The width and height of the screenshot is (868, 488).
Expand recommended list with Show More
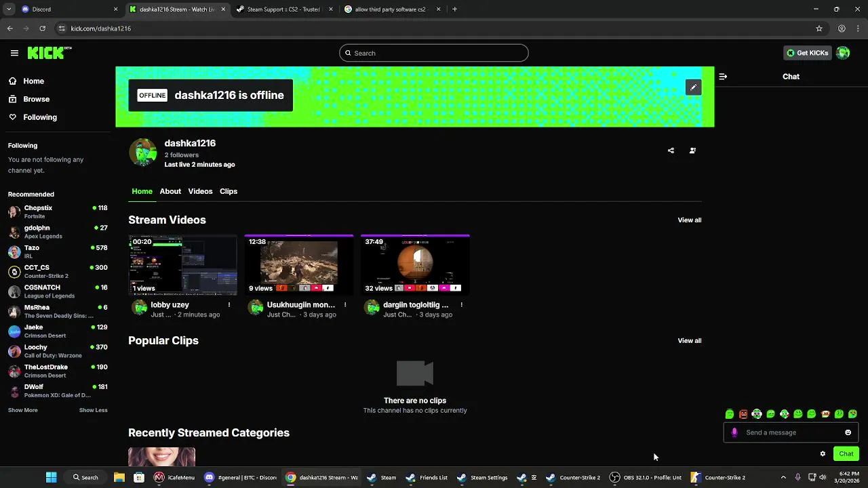pos(23,410)
